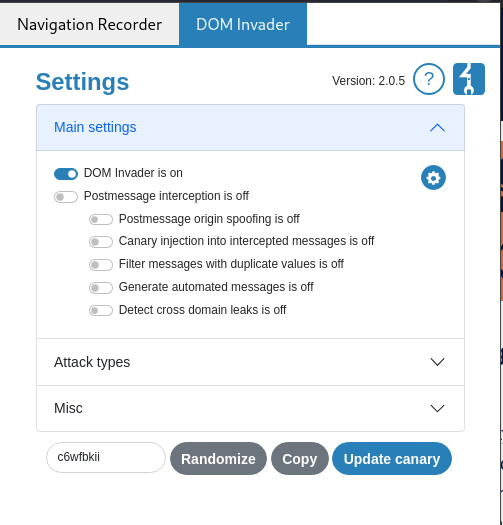Open the blue gear settings icon
The height and width of the screenshot is (525, 503).
coord(433,177)
